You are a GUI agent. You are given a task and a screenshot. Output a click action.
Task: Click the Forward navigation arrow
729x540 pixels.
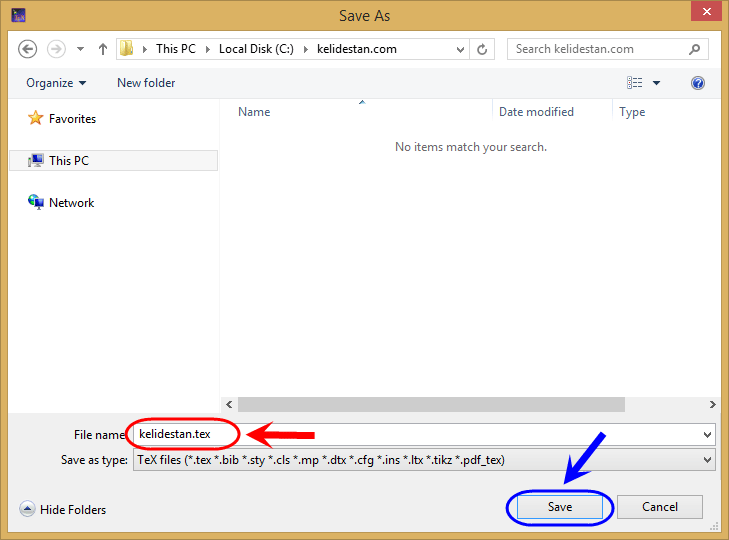pos(56,49)
